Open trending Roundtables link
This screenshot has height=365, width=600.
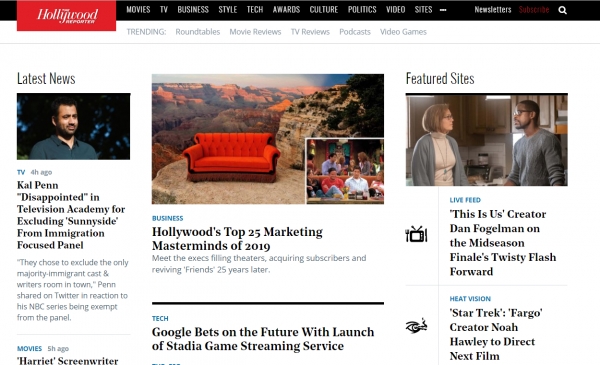(198, 32)
